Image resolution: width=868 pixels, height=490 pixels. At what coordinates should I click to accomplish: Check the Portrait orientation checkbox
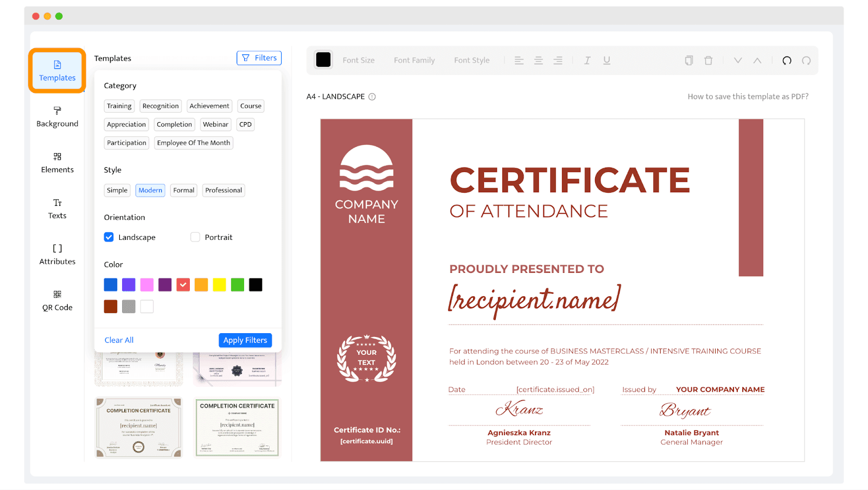click(195, 237)
